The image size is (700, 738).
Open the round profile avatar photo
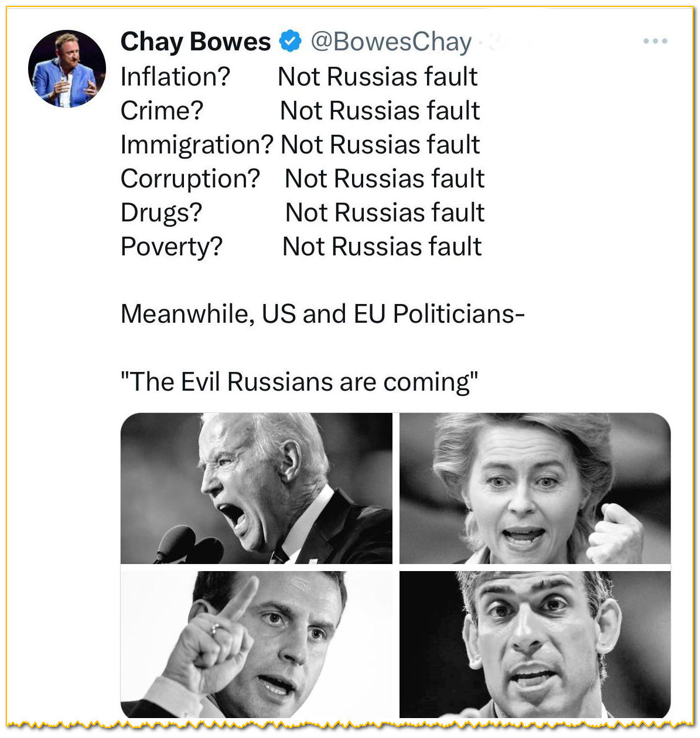click(x=67, y=69)
